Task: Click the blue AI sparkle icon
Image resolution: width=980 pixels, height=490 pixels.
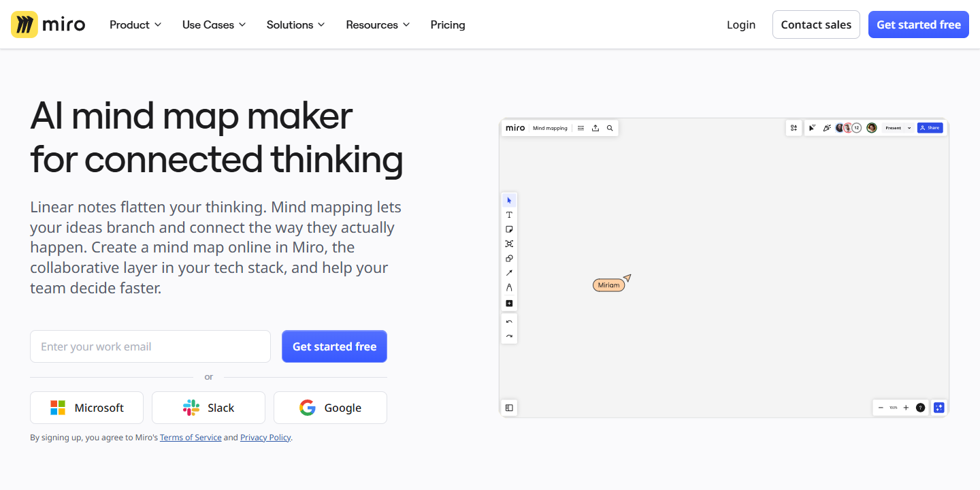Action: [939, 408]
